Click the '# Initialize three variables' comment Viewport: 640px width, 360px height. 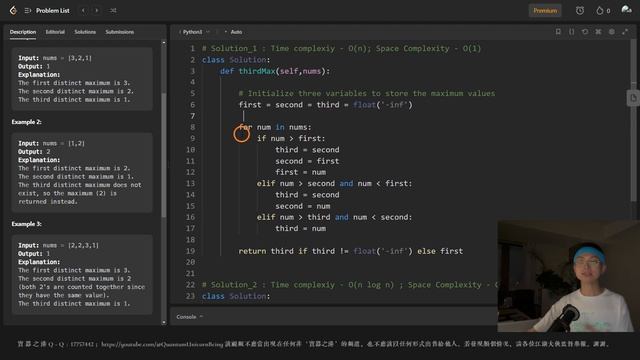coord(367,93)
